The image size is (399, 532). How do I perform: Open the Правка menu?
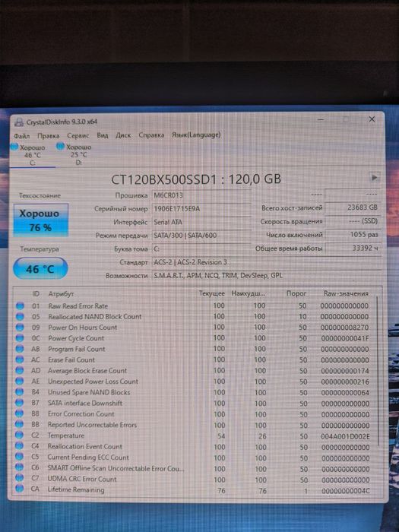tap(48, 136)
